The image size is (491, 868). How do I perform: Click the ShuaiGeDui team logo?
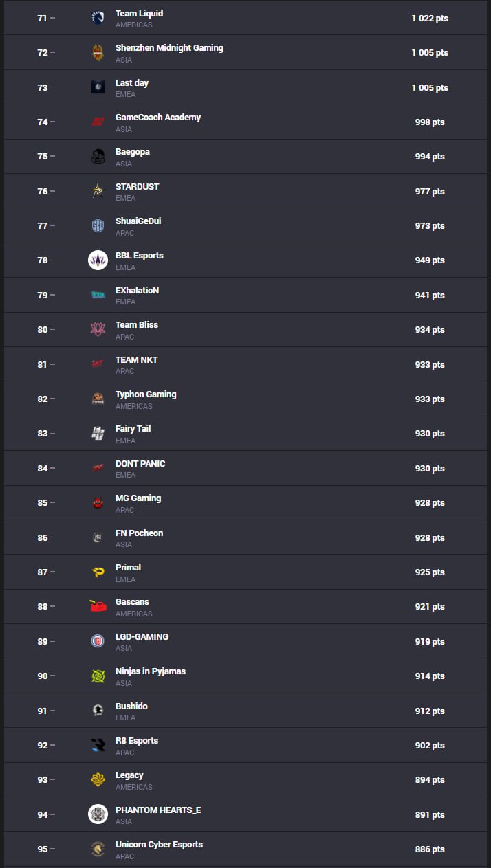coord(98,225)
